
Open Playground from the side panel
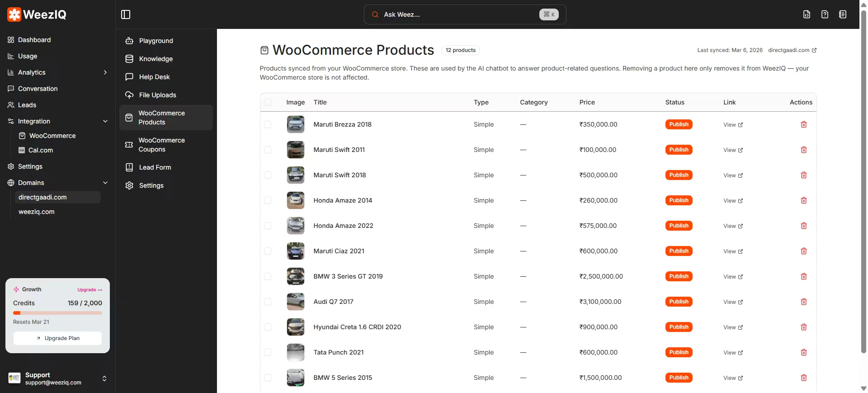point(166,41)
